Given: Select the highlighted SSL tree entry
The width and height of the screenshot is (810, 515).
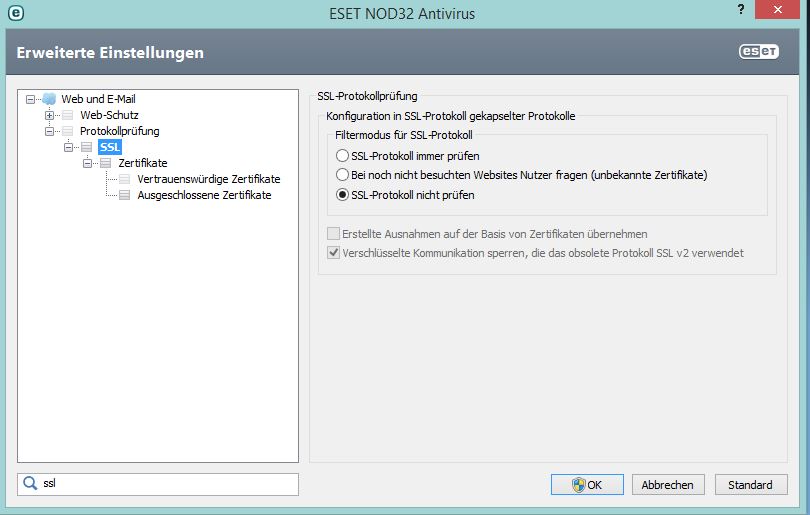Looking at the screenshot, I should coord(110,147).
